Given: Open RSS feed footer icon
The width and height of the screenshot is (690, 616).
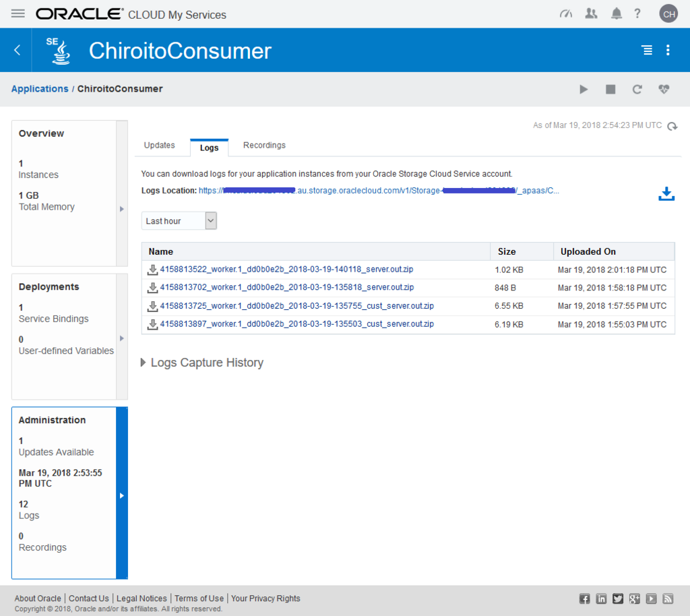Looking at the screenshot, I should pos(668,599).
